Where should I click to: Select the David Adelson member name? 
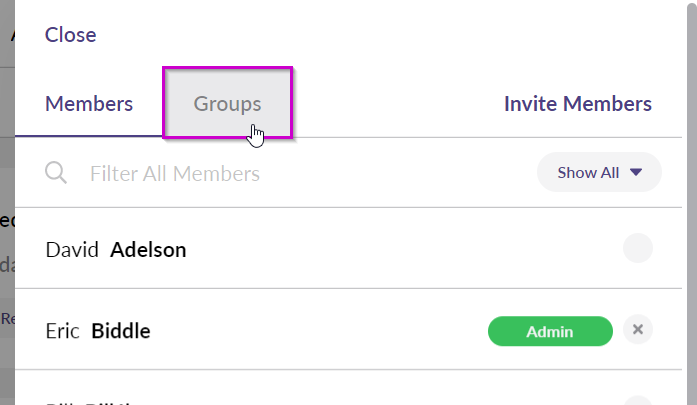click(116, 249)
